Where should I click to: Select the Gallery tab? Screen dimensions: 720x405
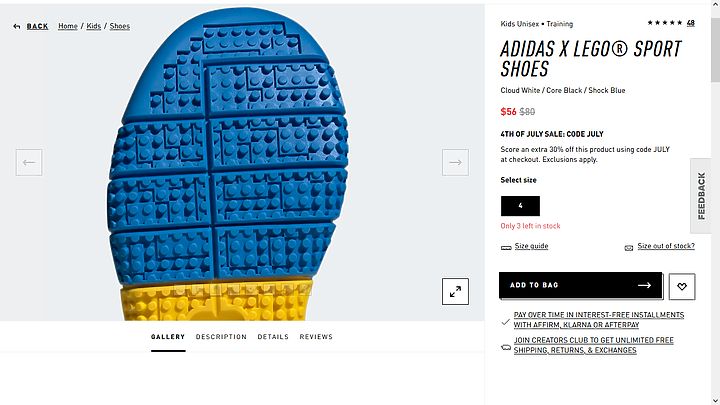point(168,337)
